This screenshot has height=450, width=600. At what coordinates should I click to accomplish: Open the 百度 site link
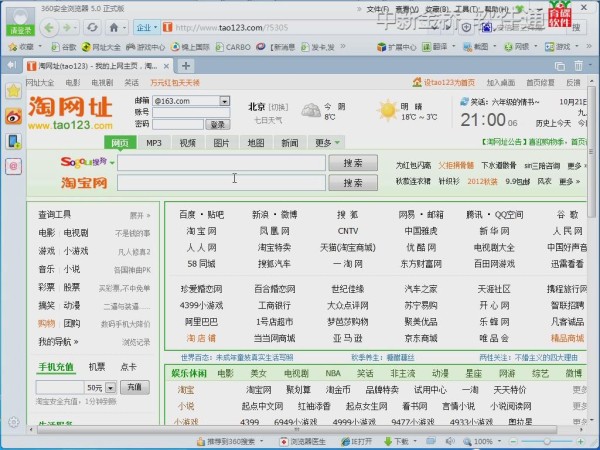click(x=187, y=215)
